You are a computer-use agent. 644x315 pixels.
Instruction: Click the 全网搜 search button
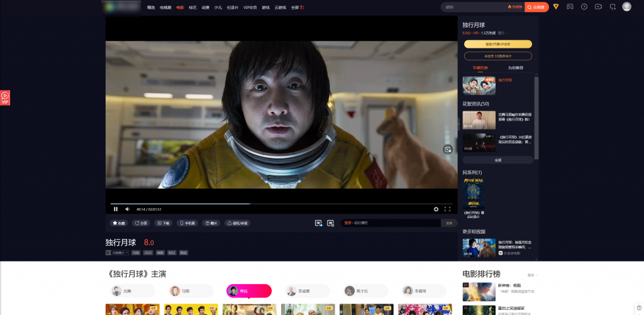tap(536, 7)
